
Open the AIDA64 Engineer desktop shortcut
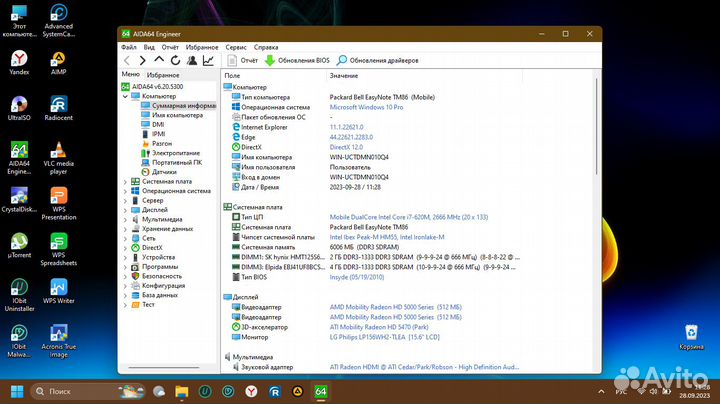[x=19, y=158]
